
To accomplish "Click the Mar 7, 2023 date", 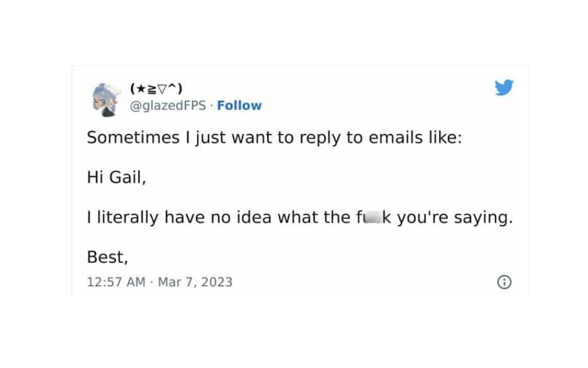I will click(195, 282).
